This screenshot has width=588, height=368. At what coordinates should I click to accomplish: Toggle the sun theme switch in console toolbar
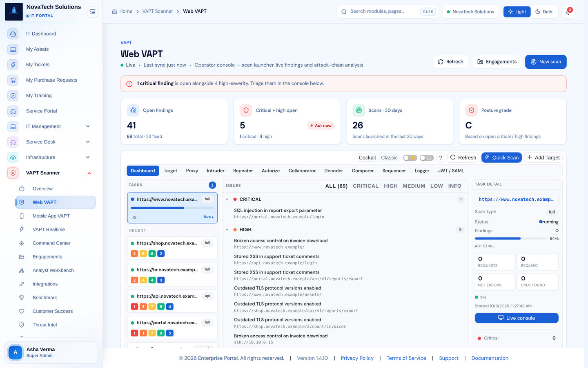[410, 158]
